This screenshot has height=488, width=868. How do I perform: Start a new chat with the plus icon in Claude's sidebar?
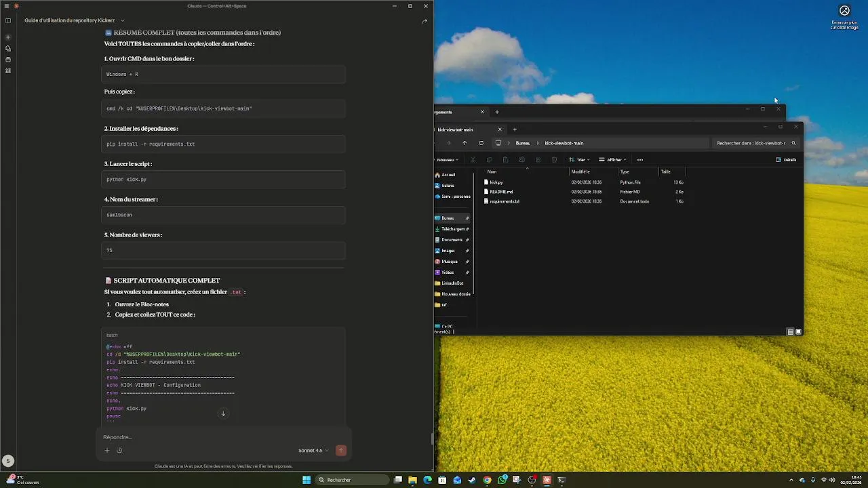(x=8, y=37)
